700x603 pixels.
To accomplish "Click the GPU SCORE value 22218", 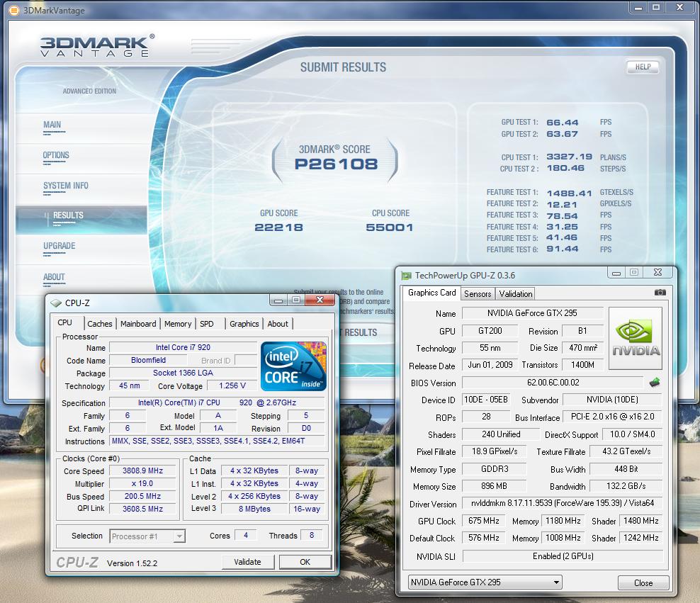I will point(278,227).
